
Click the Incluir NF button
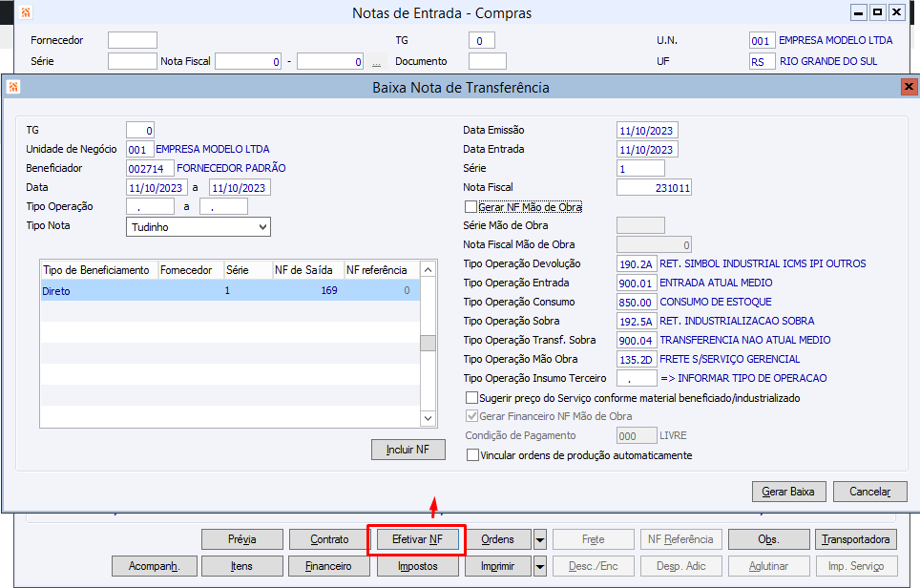tap(408, 450)
